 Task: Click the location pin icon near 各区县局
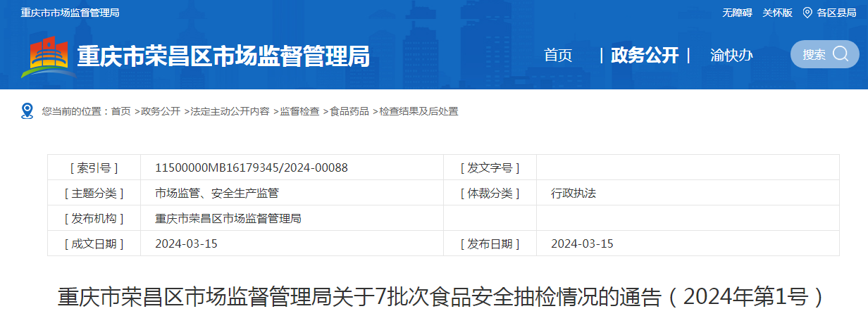(807, 13)
